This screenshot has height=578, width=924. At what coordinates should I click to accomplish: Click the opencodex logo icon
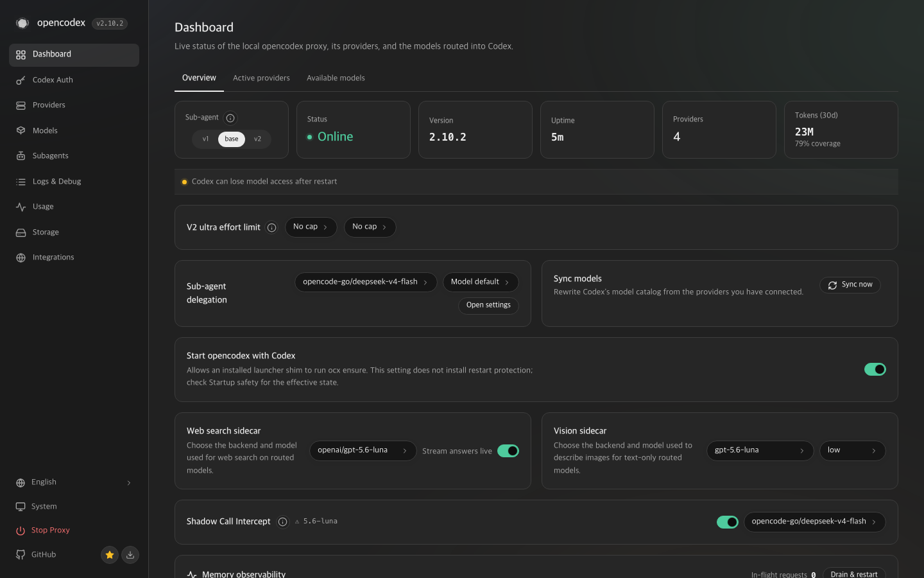click(x=22, y=23)
